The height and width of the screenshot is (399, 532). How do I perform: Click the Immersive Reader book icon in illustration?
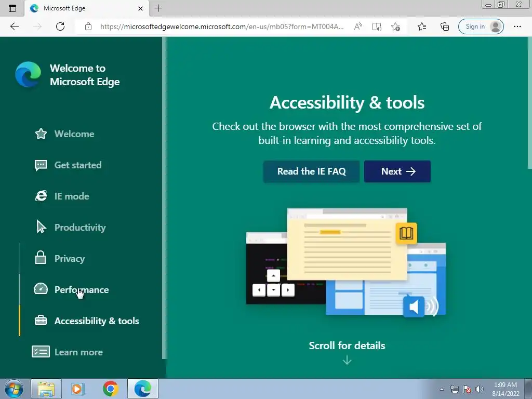[x=406, y=233]
